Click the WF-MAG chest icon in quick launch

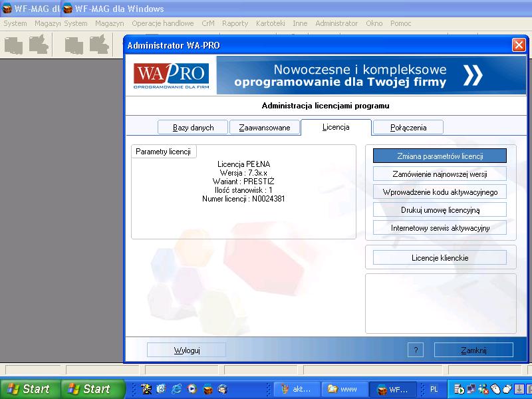coord(207,389)
